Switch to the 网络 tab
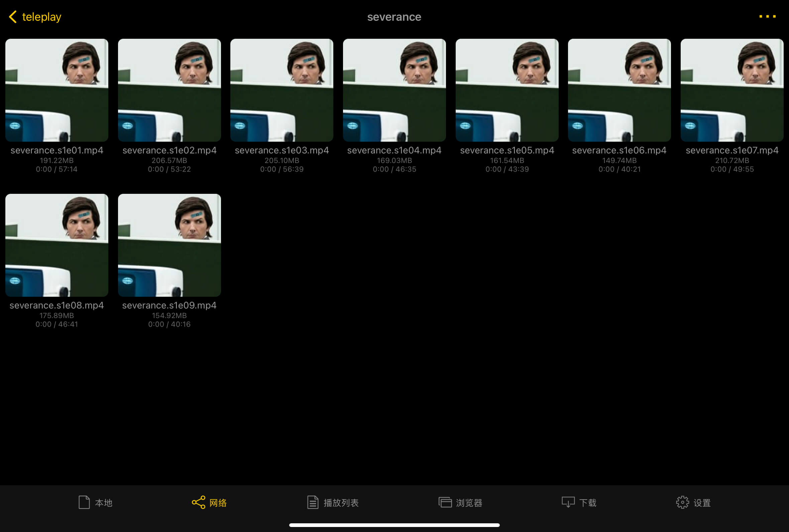Image resolution: width=789 pixels, height=532 pixels. (x=209, y=503)
